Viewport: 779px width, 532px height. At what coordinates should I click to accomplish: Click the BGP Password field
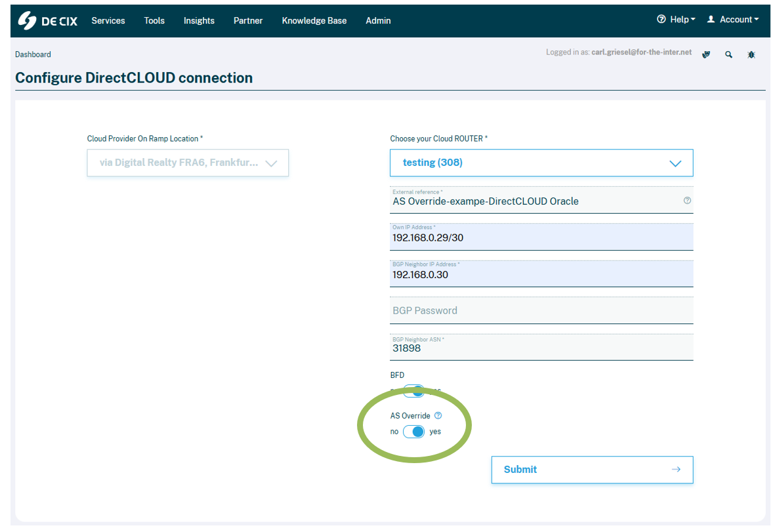[541, 310]
